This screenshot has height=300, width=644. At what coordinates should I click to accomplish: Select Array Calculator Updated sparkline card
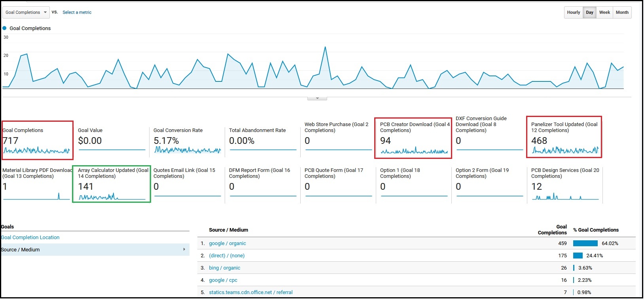(x=112, y=196)
